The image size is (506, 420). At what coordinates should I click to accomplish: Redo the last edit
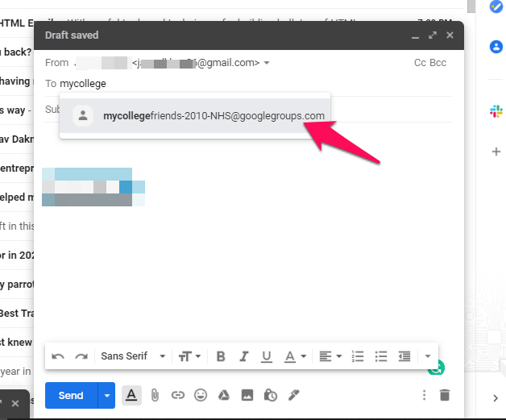(81, 356)
